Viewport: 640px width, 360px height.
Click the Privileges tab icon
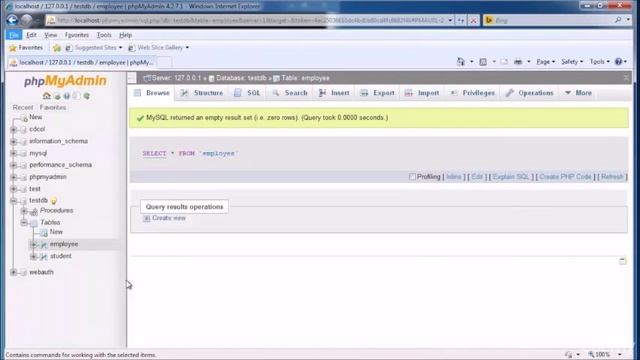(x=453, y=93)
